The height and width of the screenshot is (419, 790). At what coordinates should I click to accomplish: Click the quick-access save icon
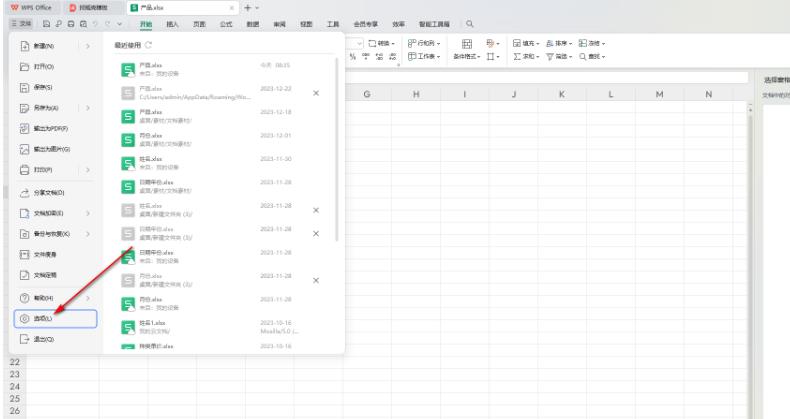(x=46, y=24)
